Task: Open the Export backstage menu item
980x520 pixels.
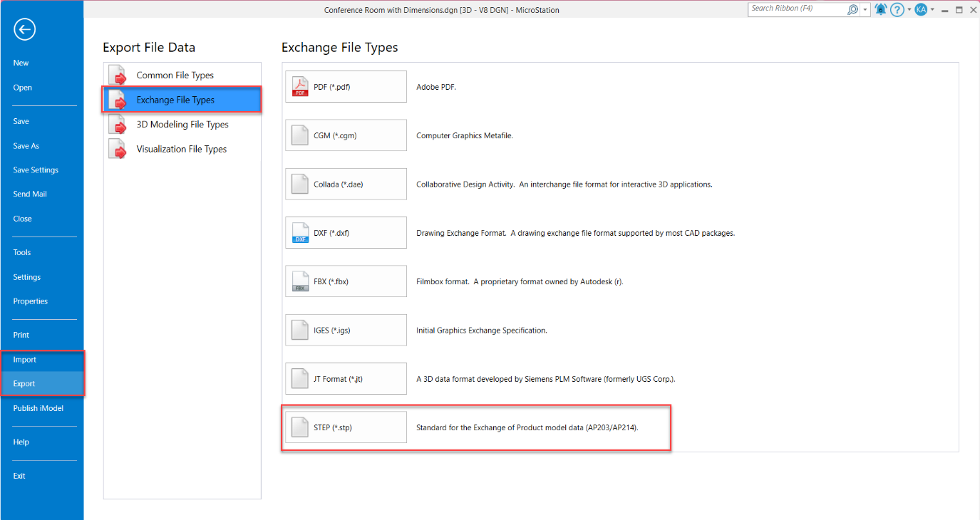Action: tap(24, 383)
